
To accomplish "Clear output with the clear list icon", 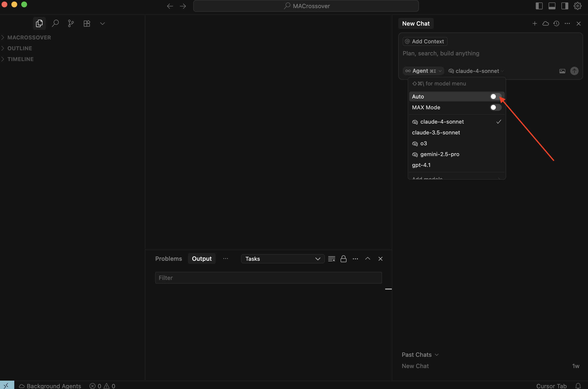I will point(331,259).
